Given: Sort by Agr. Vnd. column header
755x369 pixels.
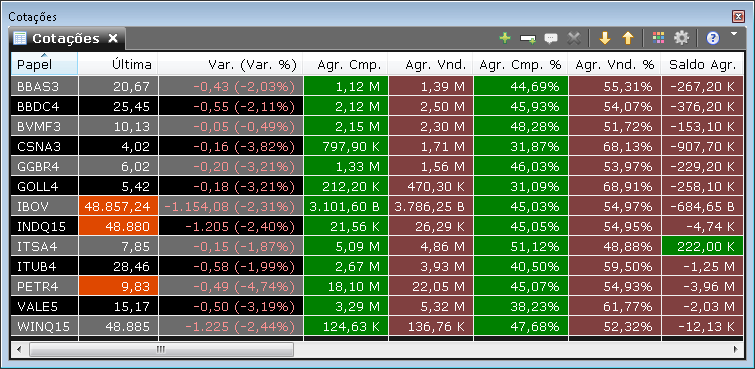Looking at the screenshot, I should 430,64.
